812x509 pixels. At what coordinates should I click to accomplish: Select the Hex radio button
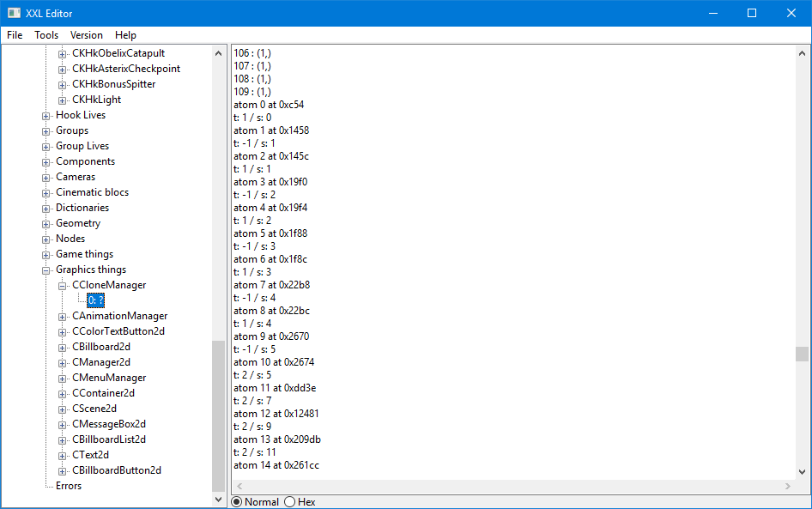tap(290, 502)
